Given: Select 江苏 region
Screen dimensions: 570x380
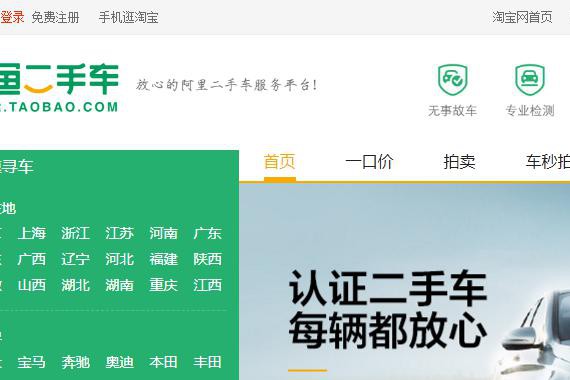Looking at the screenshot, I should point(120,233).
